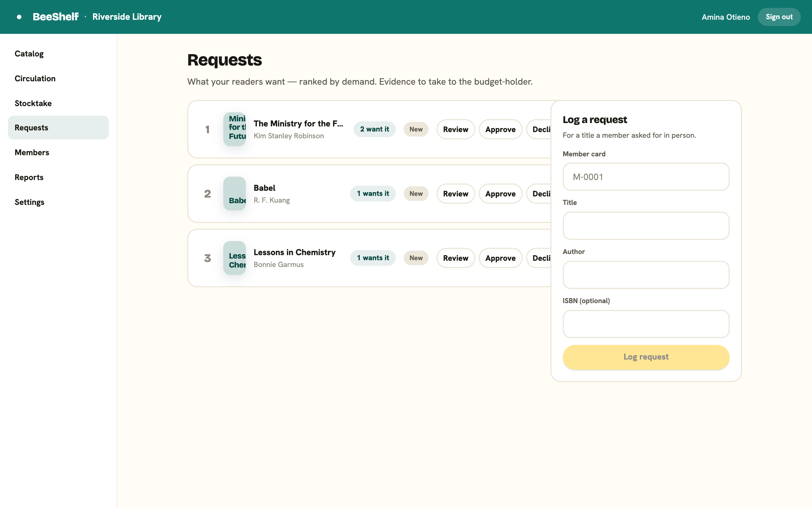Approve The Ministry for the Future request
The width and height of the screenshot is (812, 508).
500,129
